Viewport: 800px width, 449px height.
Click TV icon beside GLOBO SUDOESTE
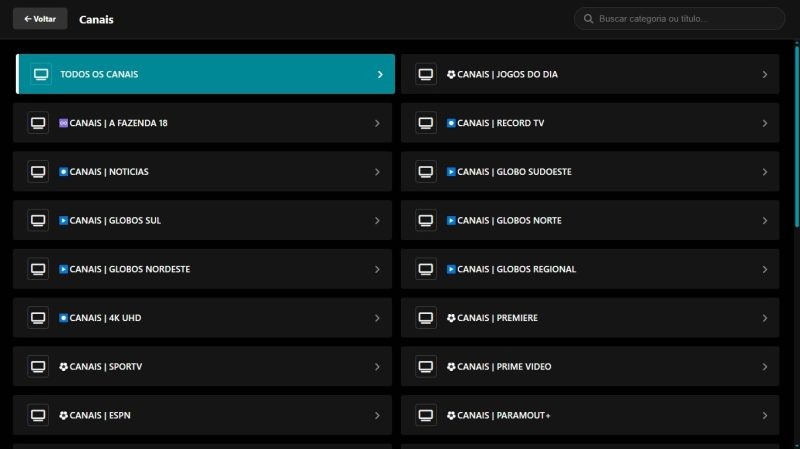pos(426,171)
